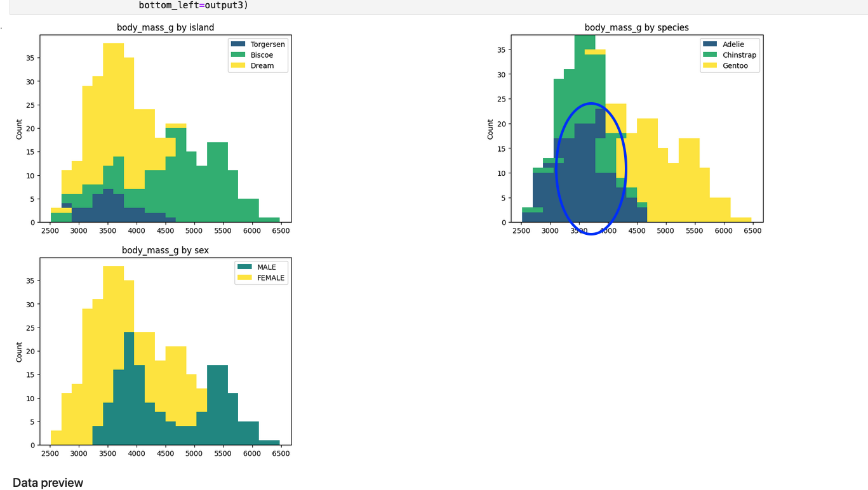
Task: Click the Adelie legend color swatch
Action: (x=711, y=44)
